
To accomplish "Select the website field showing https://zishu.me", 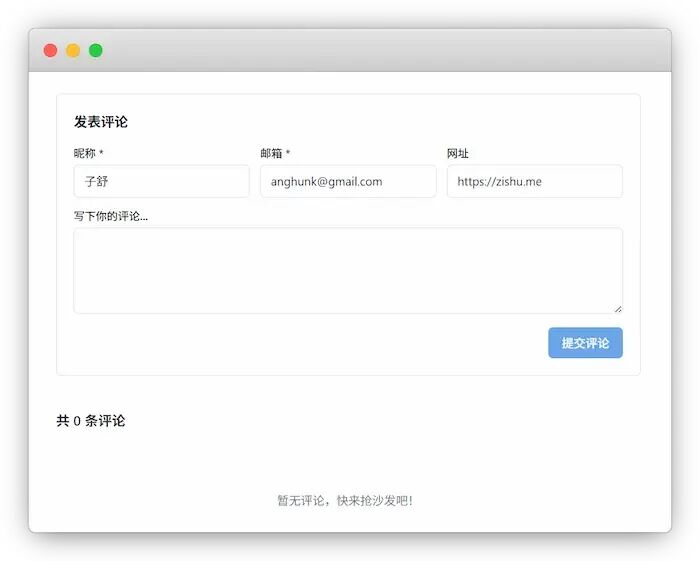I will pyautogui.click(x=535, y=181).
